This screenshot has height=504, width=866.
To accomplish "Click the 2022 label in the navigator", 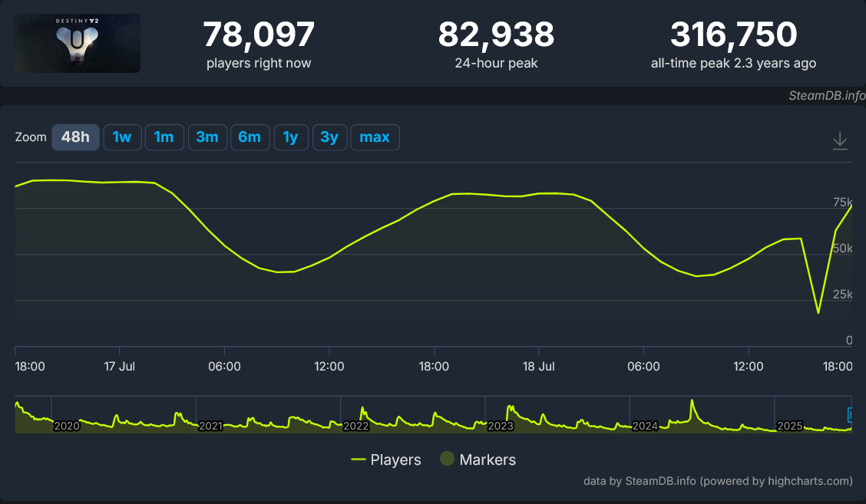I will click(356, 426).
